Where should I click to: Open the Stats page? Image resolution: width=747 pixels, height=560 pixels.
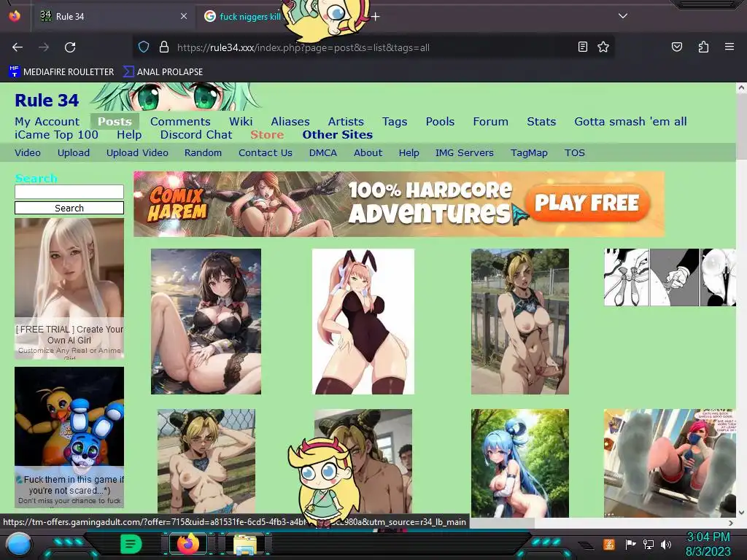pyautogui.click(x=541, y=122)
